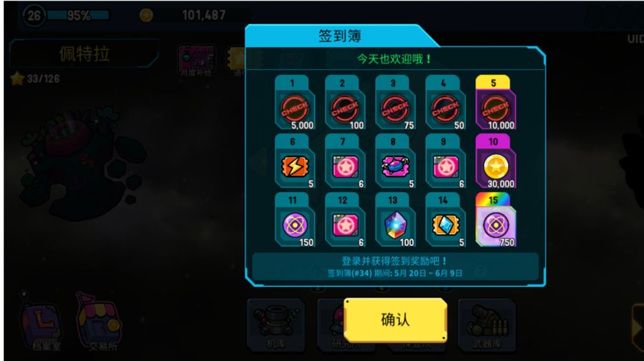Click day 5 checked 10,000 reward

pos(496,102)
